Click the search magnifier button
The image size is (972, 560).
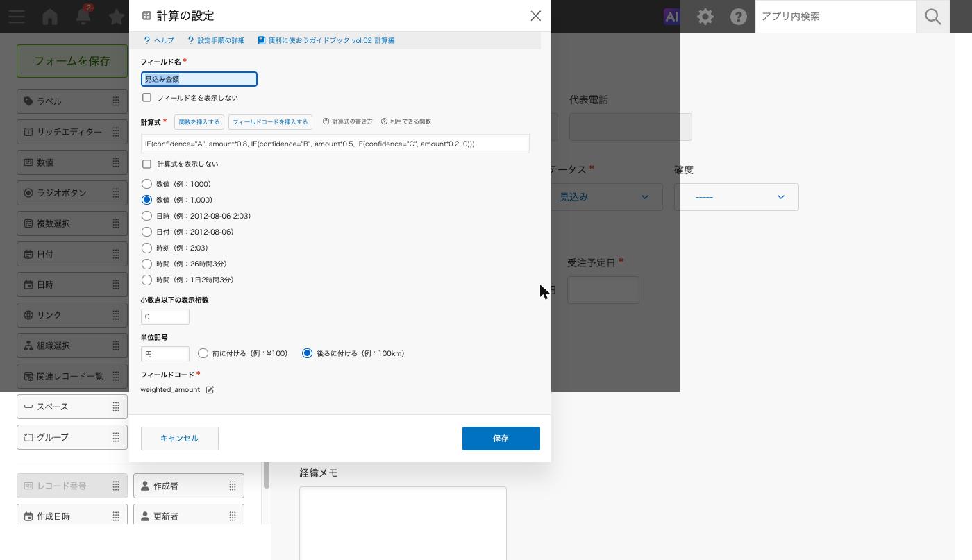click(933, 16)
